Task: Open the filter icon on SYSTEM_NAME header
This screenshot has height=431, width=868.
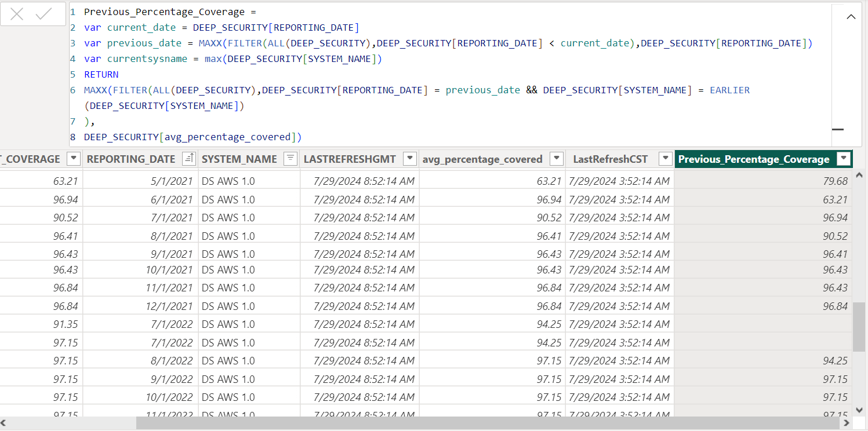Action: click(x=290, y=159)
